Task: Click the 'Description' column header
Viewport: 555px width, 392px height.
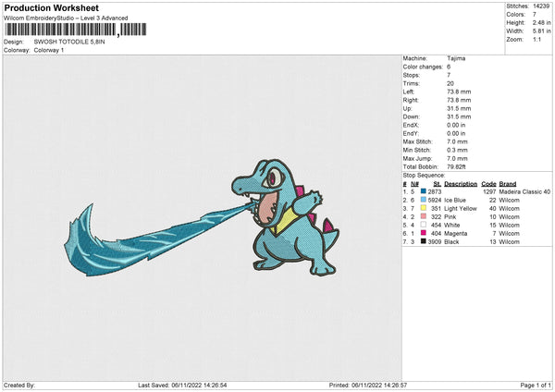Action: (x=461, y=184)
